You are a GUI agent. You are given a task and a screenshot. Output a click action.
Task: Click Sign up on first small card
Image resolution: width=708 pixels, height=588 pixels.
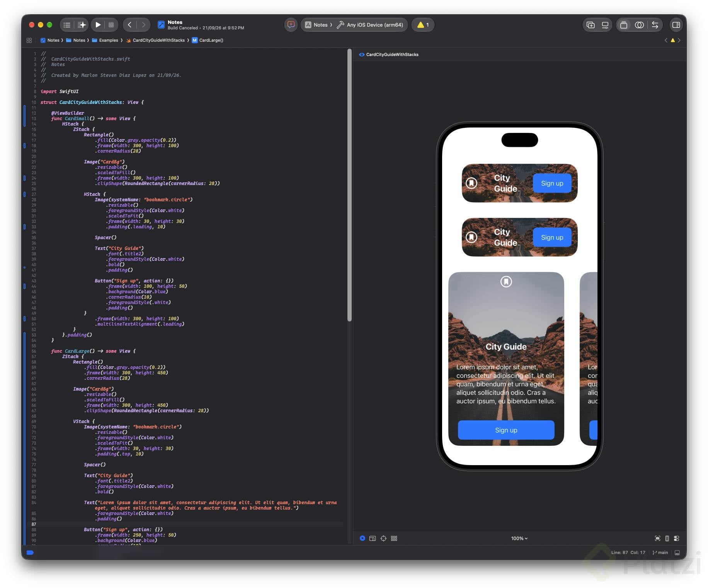[x=552, y=184]
